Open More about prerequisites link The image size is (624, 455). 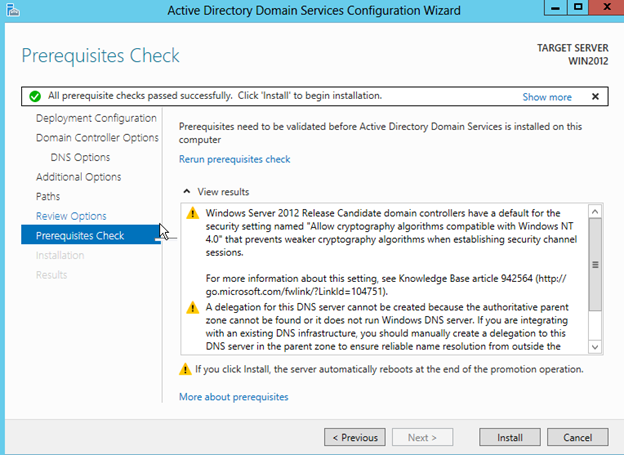click(233, 397)
